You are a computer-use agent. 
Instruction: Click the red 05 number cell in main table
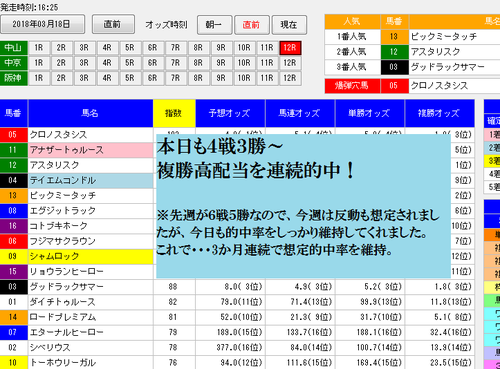pyautogui.click(x=13, y=135)
